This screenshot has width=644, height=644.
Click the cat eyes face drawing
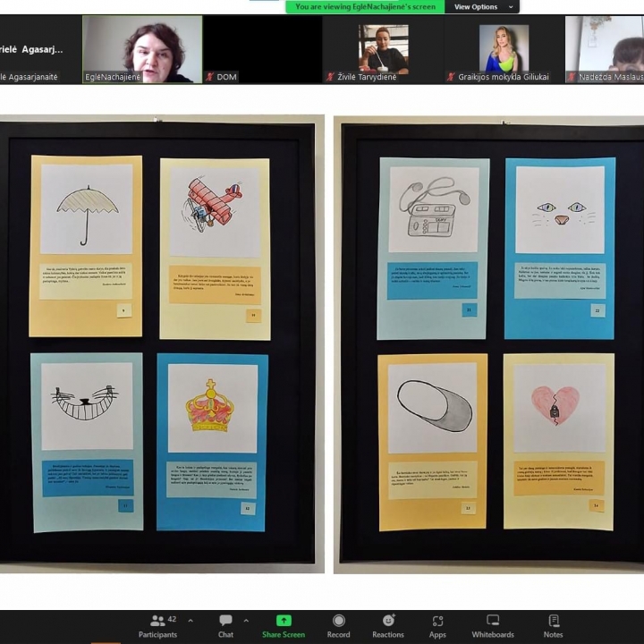click(563, 214)
